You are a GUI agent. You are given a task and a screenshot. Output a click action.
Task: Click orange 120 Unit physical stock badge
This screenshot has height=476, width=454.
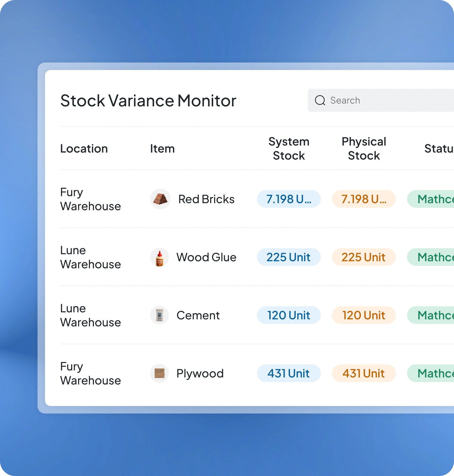[x=364, y=315]
